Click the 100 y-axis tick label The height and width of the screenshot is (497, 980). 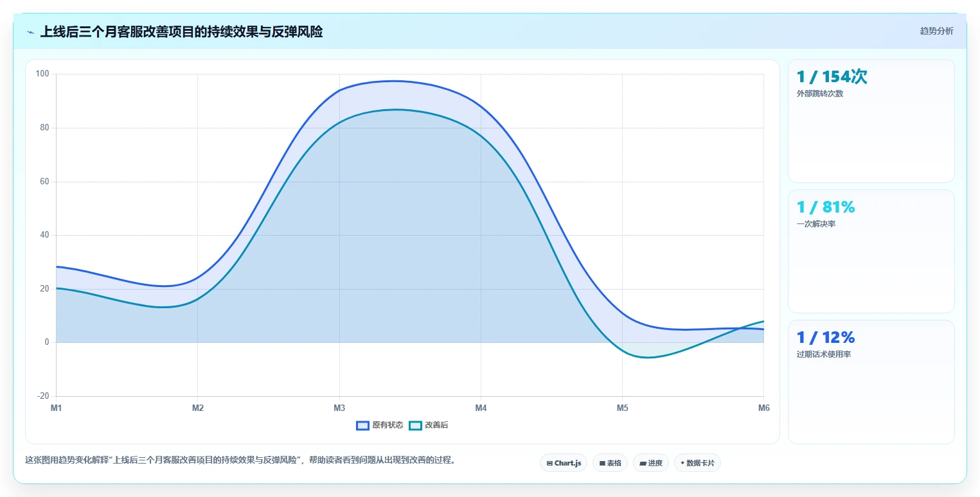click(x=42, y=74)
